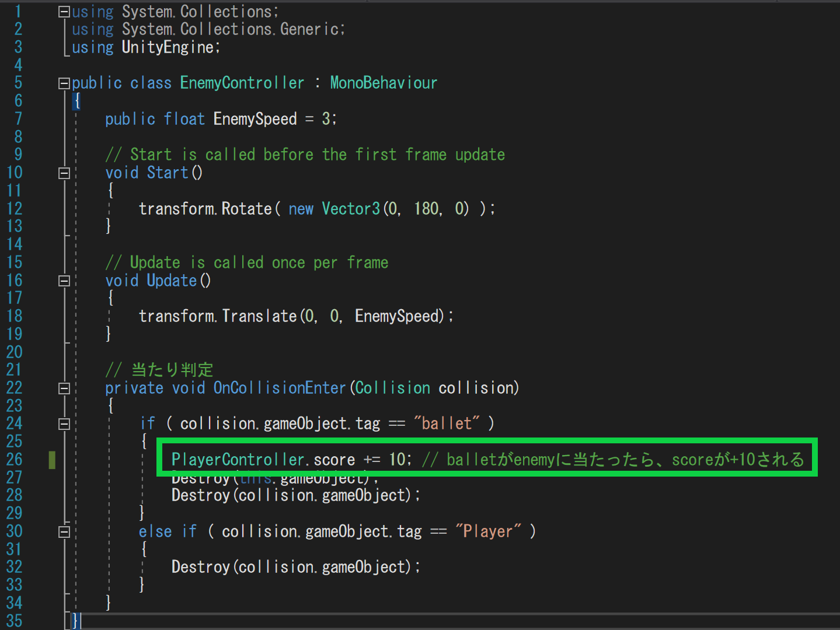Click the "Player" string literal
The height and width of the screenshot is (630, 840).
(x=487, y=531)
